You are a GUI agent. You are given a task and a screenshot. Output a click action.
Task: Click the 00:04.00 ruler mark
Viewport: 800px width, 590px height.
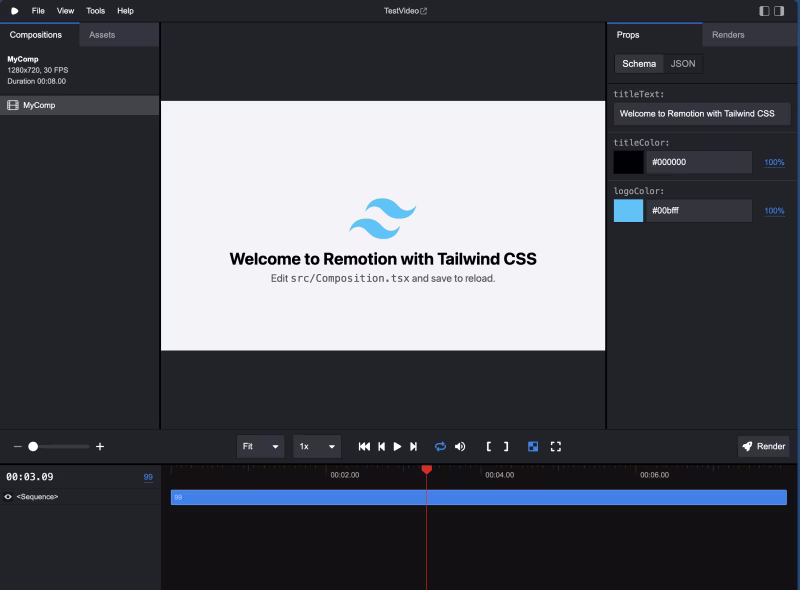point(499,475)
